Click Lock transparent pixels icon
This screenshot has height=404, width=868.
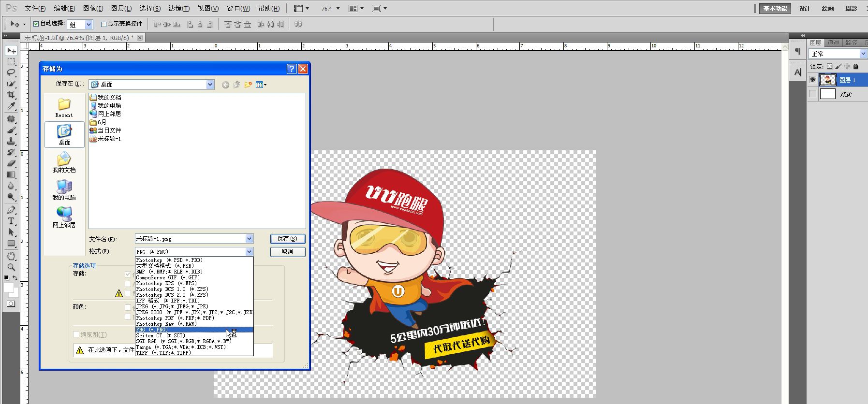click(x=830, y=66)
